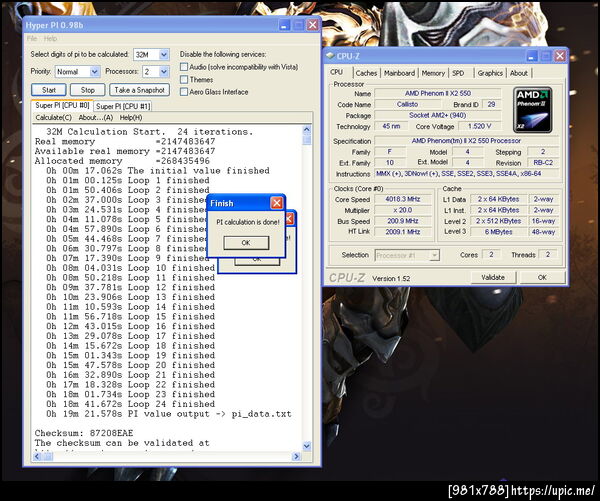This screenshot has height=501, width=600.
Task: Open the File menu in Hyper PI
Action: pyautogui.click(x=32, y=38)
